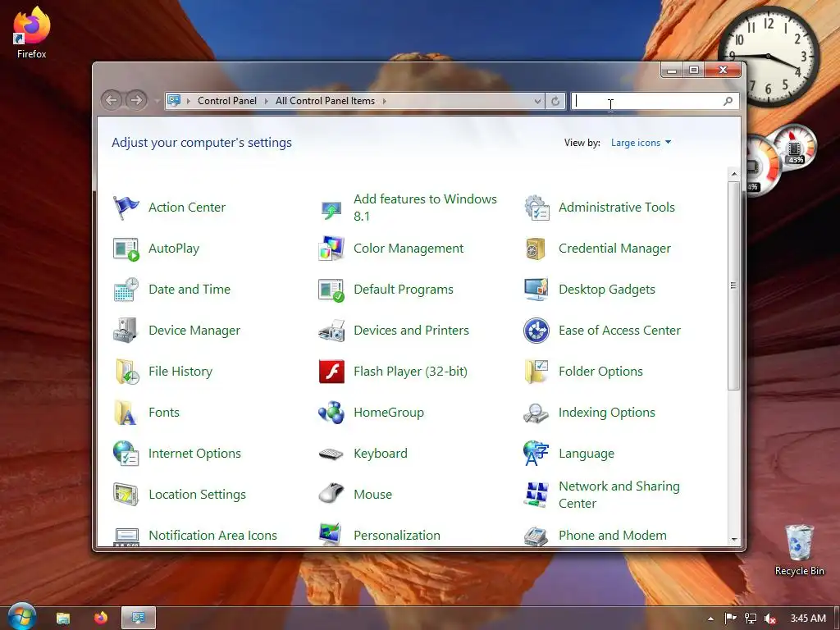The width and height of the screenshot is (840, 630).
Task: Open Devices and Printers link
Action: tap(411, 331)
